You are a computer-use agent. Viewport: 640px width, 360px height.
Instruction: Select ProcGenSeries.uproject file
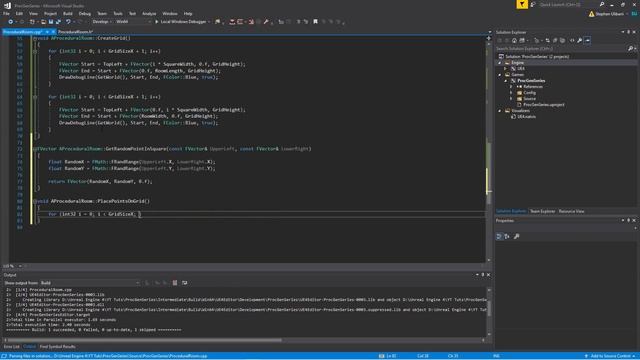click(544, 104)
